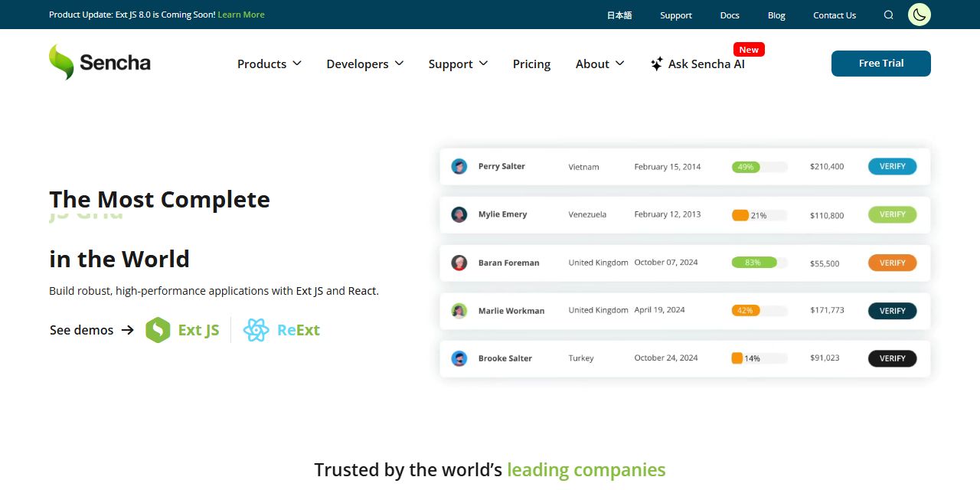Click the amount $110,800
The height and width of the screenshot is (490, 980).
tap(827, 216)
